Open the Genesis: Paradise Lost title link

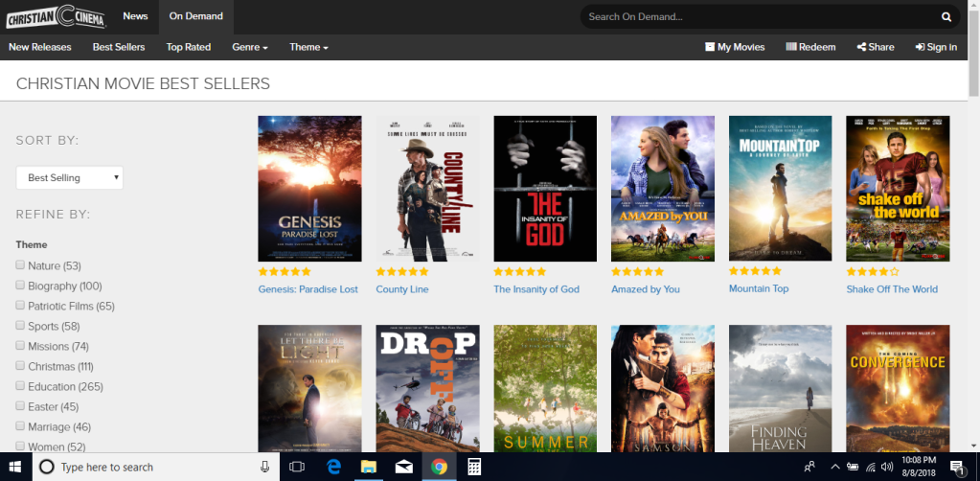click(308, 289)
